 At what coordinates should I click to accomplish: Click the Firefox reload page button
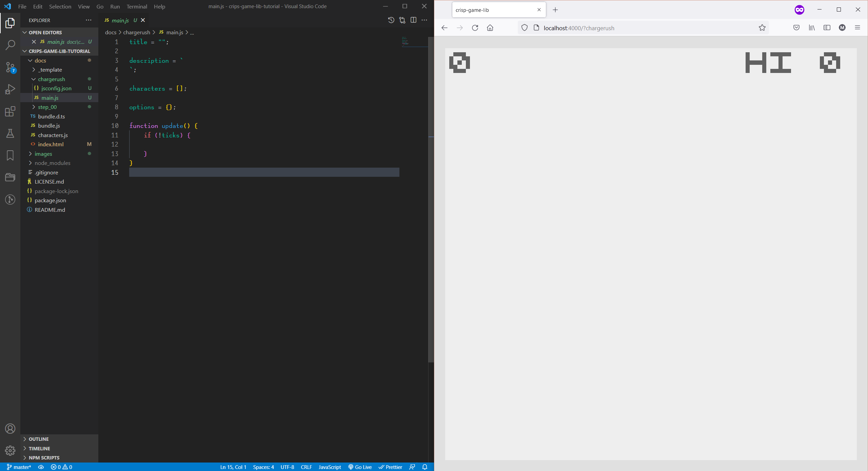pos(475,28)
